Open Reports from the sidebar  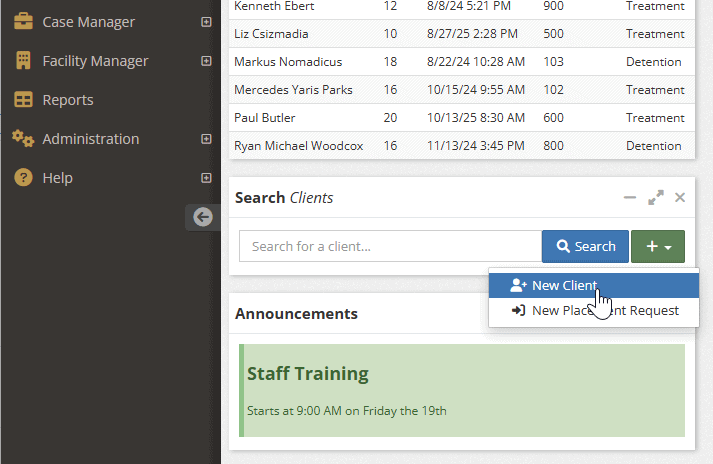point(68,100)
